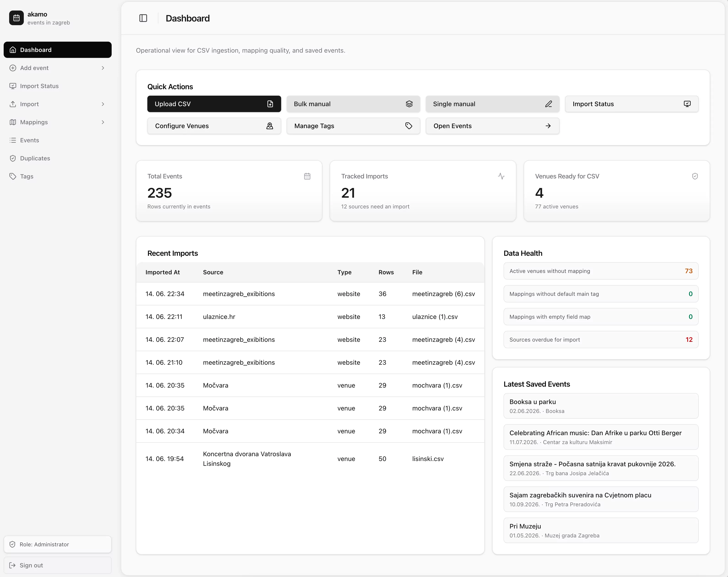The width and height of the screenshot is (728, 577).
Task: Click the Add event plus-circle icon
Action: click(13, 68)
